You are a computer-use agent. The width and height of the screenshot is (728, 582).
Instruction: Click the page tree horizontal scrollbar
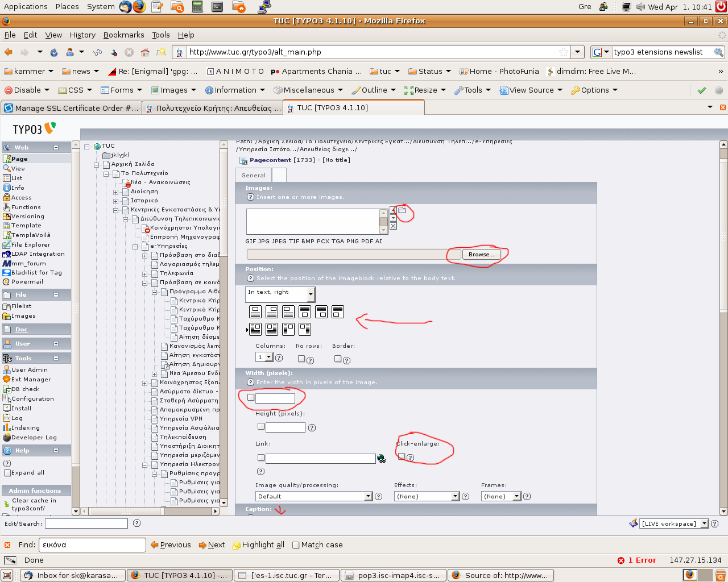tap(151, 511)
